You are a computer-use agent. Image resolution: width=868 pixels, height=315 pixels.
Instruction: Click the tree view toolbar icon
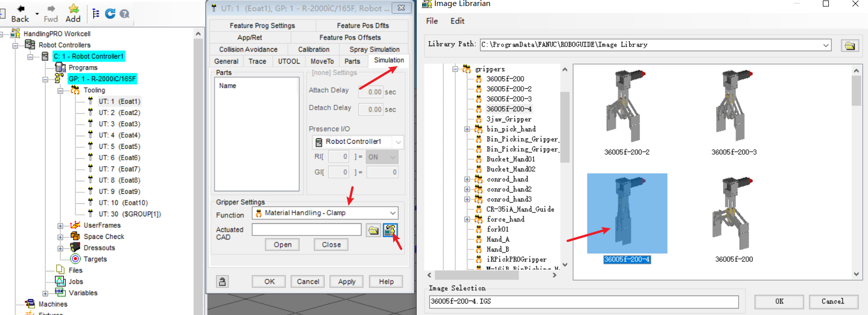(x=96, y=14)
